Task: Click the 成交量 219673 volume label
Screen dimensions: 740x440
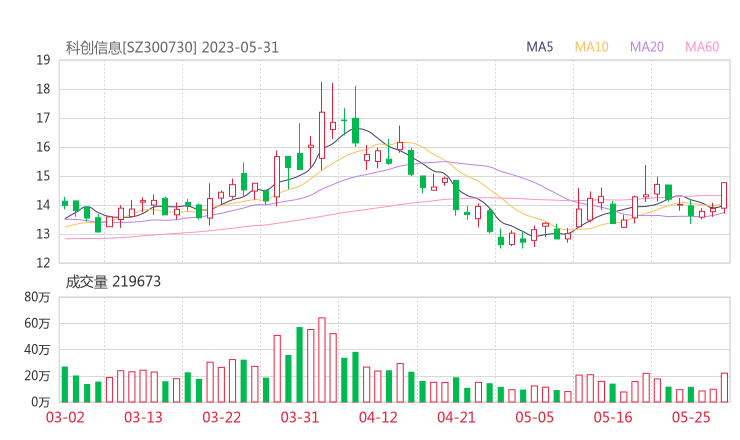Action: [x=113, y=282]
